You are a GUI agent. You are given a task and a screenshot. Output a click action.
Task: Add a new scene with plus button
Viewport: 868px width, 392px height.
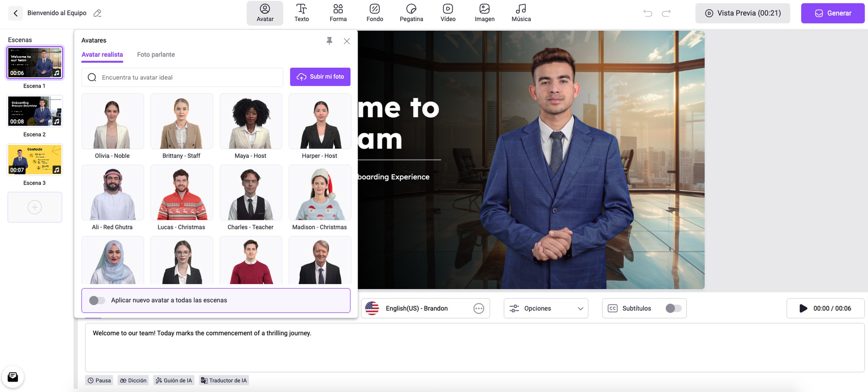(35, 207)
